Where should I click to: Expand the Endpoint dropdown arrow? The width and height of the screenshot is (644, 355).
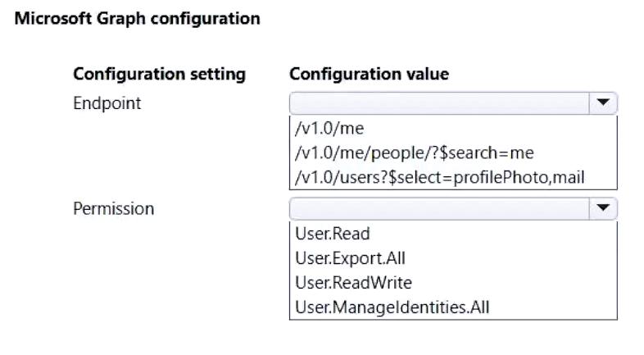click(x=603, y=102)
